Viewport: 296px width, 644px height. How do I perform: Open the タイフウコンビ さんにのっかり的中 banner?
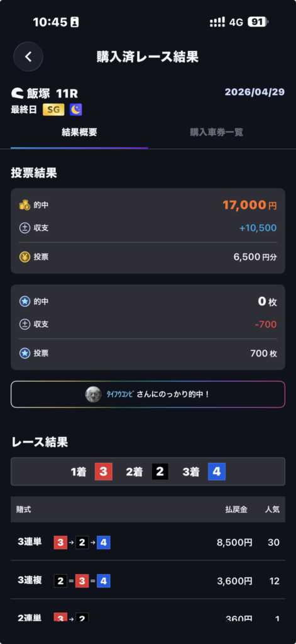click(148, 394)
